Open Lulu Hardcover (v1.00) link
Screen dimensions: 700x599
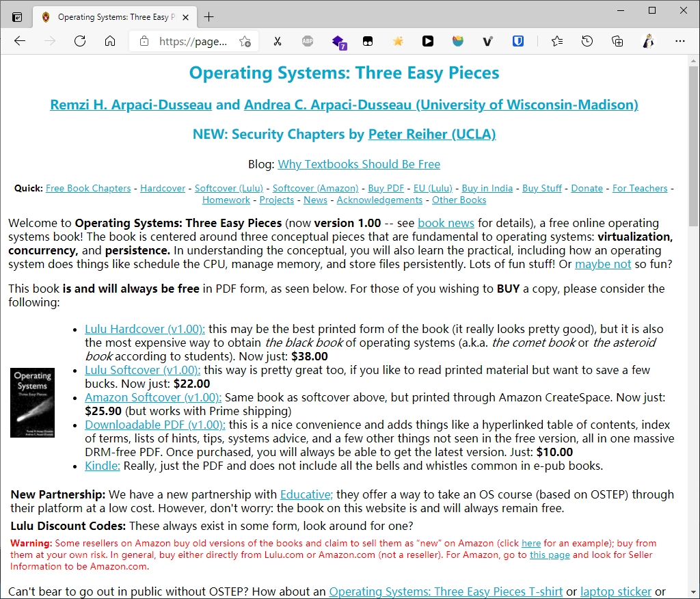click(x=145, y=329)
